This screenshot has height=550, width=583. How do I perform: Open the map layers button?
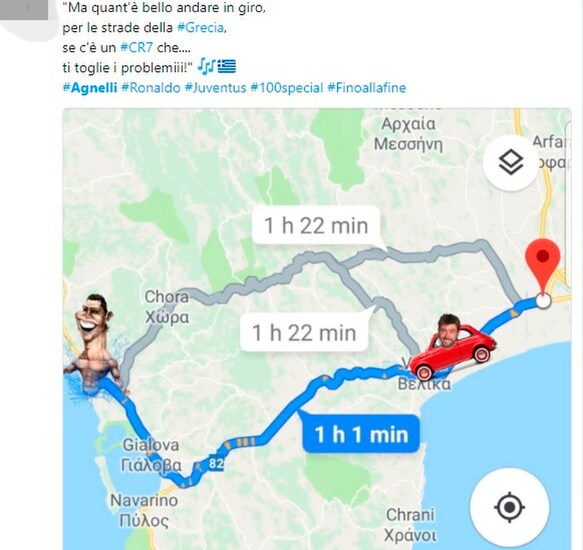pyautogui.click(x=510, y=163)
